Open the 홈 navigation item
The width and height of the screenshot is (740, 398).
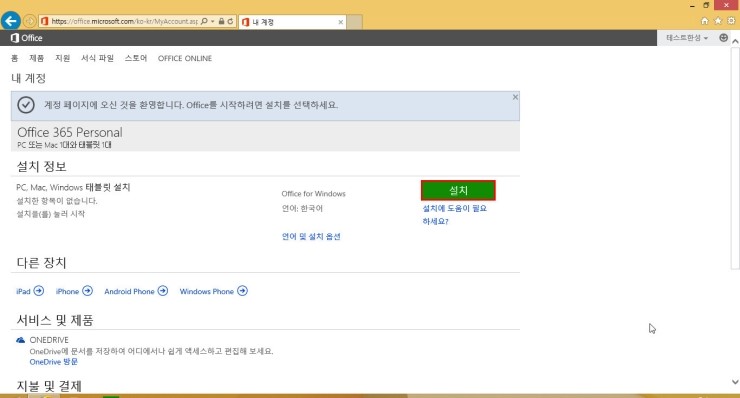point(15,58)
